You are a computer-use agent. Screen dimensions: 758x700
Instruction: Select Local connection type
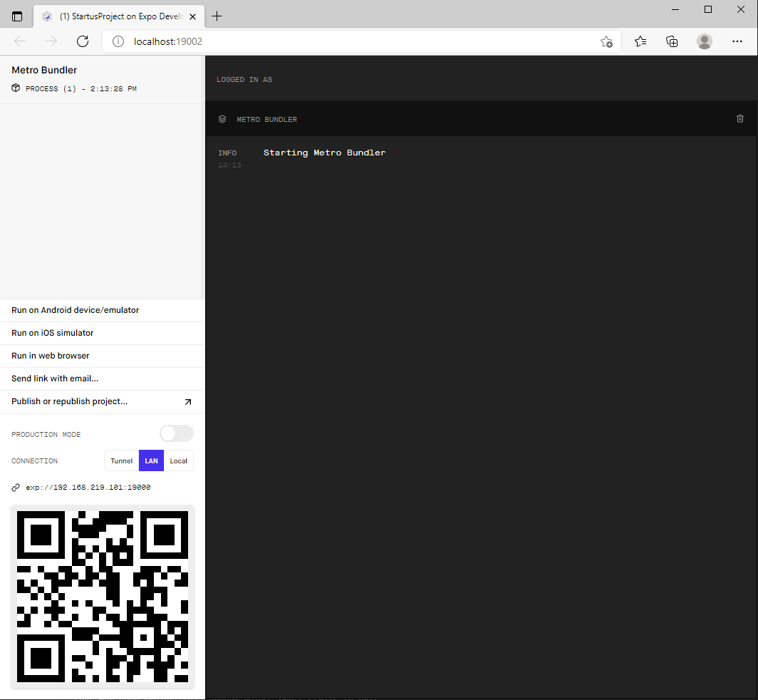[x=178, y=461]
